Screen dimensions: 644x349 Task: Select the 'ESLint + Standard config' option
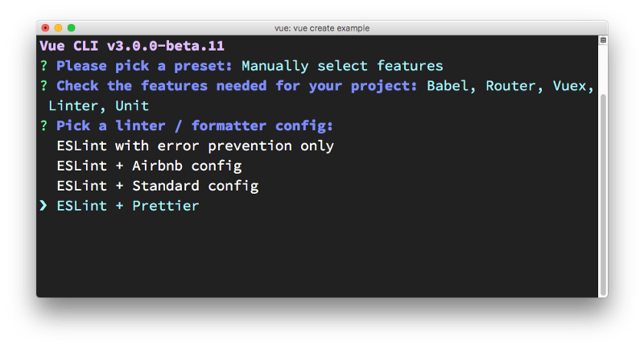tap(157, 187)
